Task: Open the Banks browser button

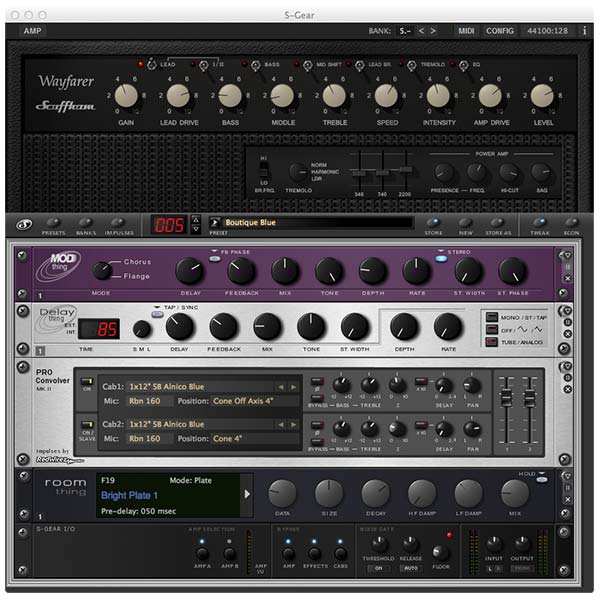Action: click(x=86, y=223)
